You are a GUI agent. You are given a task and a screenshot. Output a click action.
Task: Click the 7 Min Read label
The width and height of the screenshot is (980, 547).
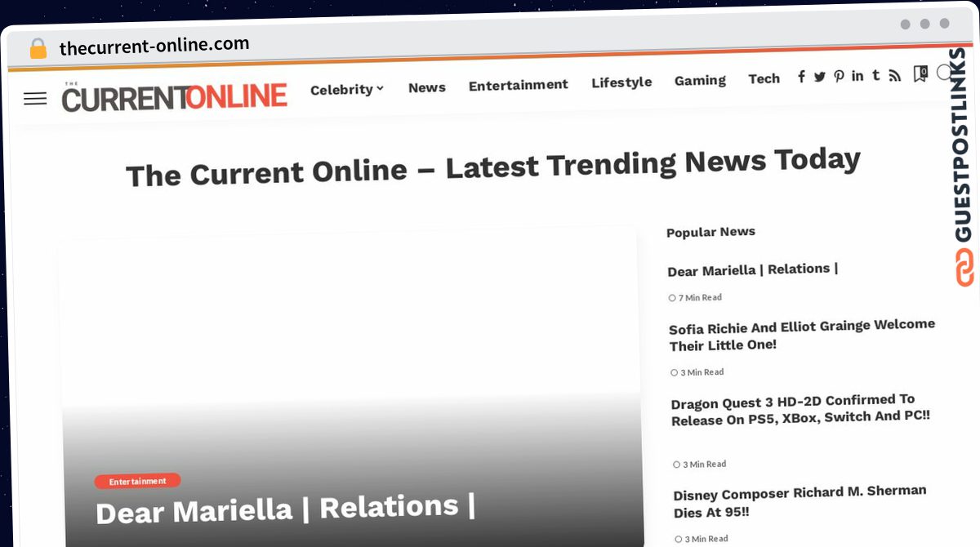[x=695, y=298]
